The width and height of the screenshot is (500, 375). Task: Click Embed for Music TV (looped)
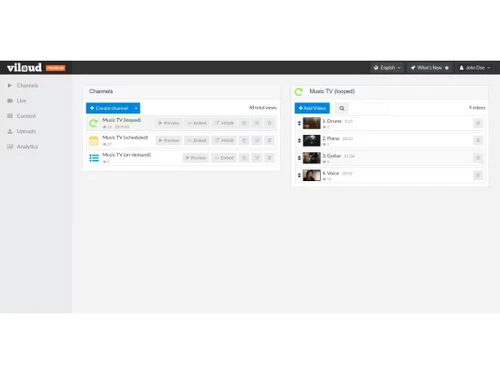coord(197,123)
